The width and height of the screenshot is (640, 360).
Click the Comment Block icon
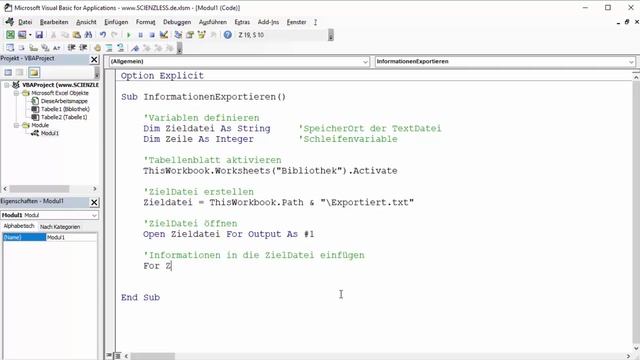tap(109, 48)
